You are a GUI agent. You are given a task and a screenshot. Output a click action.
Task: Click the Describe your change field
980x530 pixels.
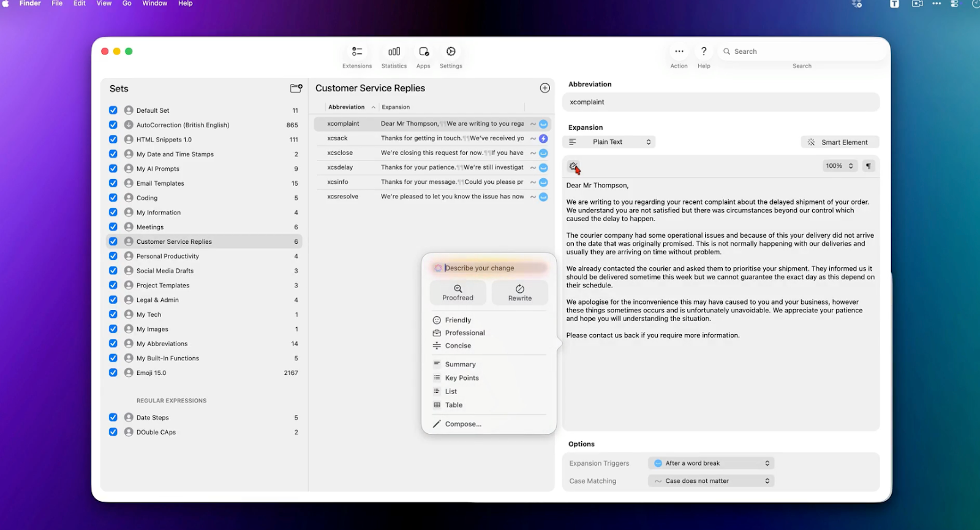pyautogui.click(x=489, y=268)
